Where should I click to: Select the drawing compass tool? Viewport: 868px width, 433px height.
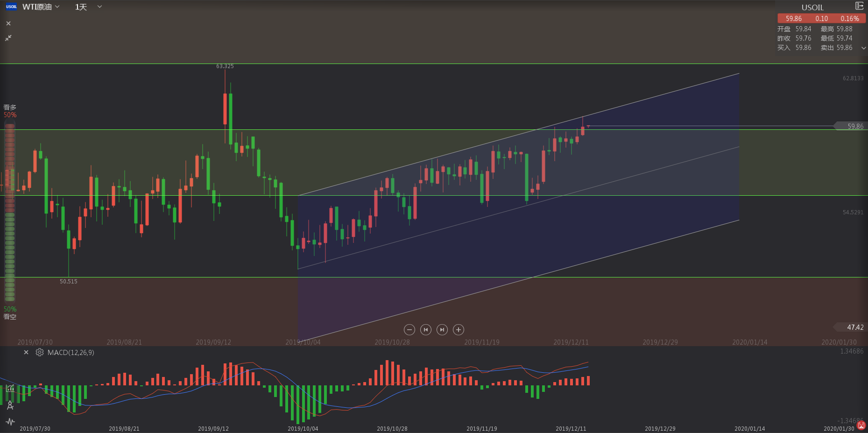(10, 405)
